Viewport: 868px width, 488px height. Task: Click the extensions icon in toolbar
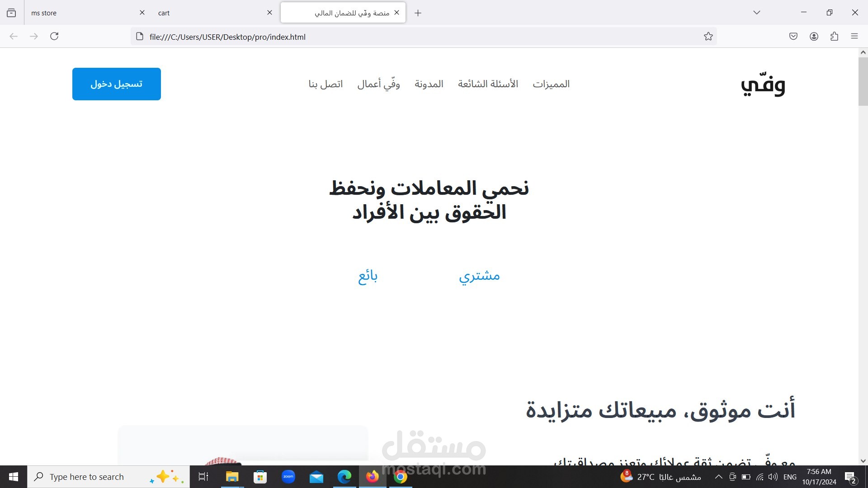pyautogui.click(x=834, y=37)
